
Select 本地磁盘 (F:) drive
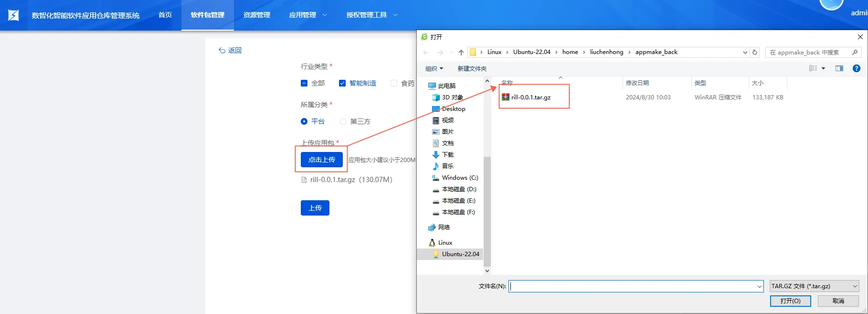point(454,212)
